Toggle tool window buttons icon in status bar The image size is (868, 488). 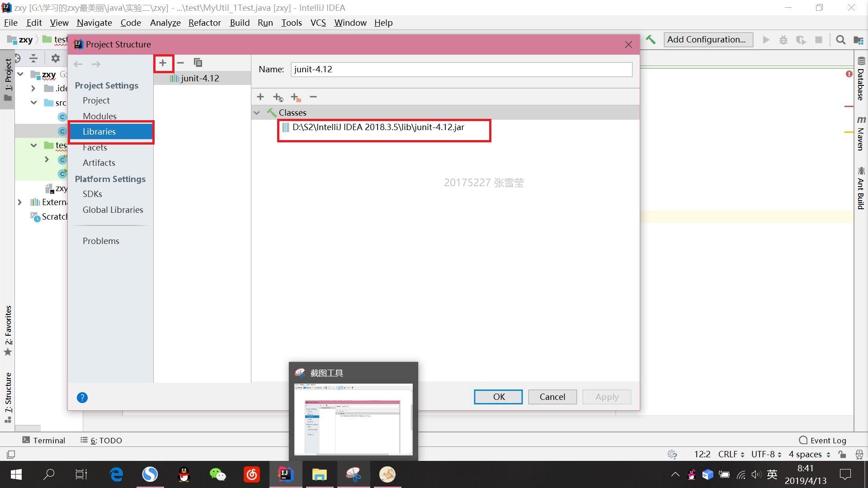tap(11, 454)
